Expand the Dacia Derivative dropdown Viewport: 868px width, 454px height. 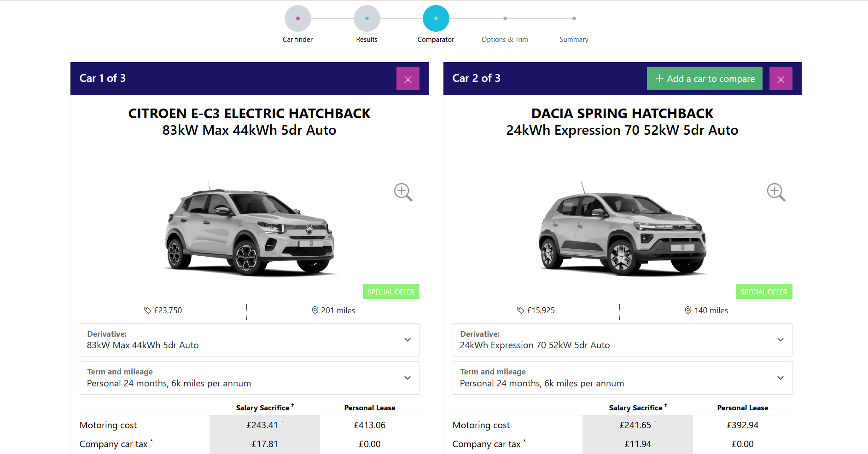(x=623, y=340)
